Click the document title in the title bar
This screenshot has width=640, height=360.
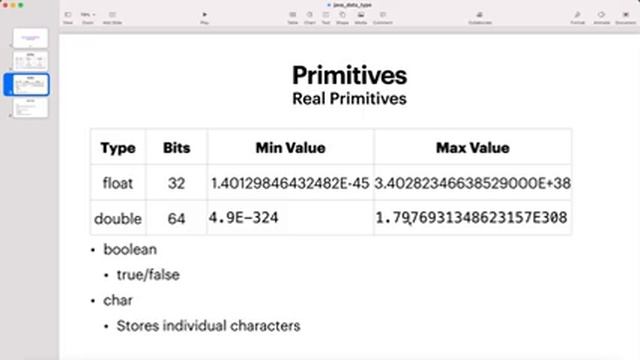351,5
